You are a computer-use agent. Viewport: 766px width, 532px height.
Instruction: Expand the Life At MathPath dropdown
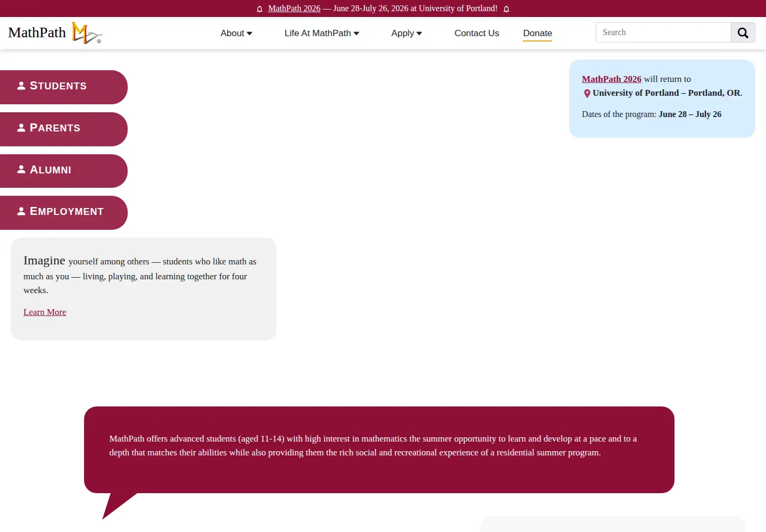[322, 33]
